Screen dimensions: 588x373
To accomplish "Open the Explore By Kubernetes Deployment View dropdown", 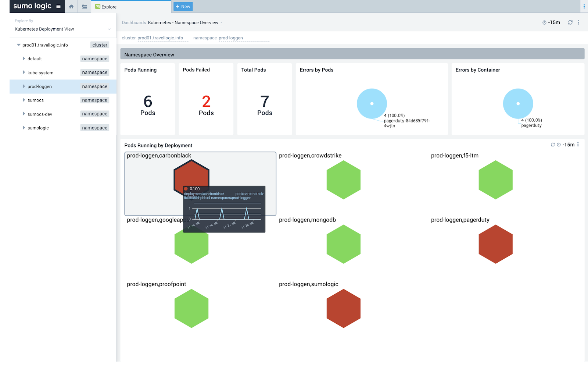I will [62, 29].
